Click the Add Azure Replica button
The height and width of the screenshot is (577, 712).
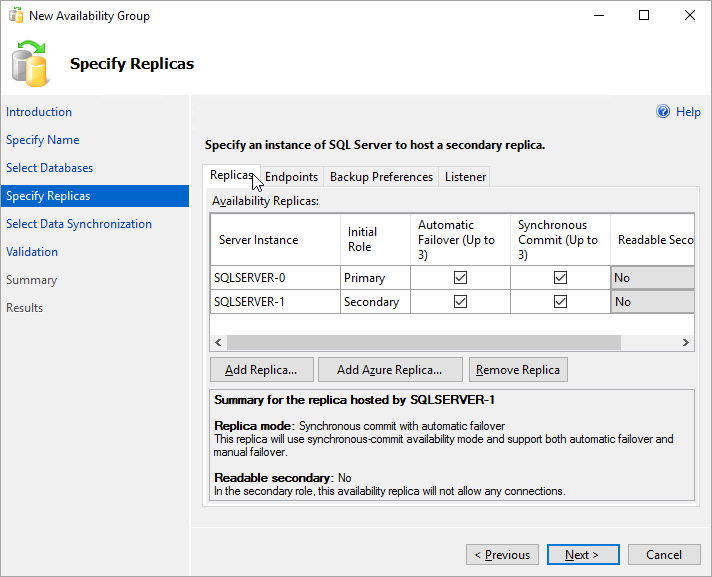(x=390, y=370)
